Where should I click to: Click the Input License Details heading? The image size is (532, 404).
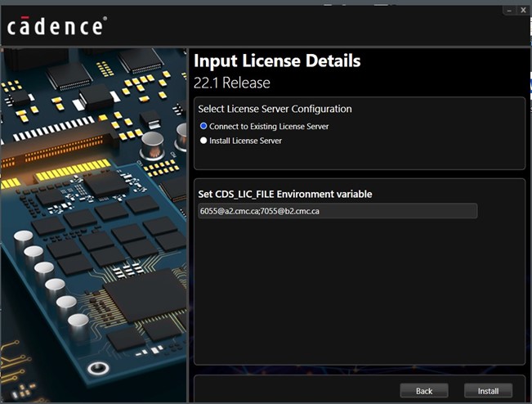click(x=277, y=61)
